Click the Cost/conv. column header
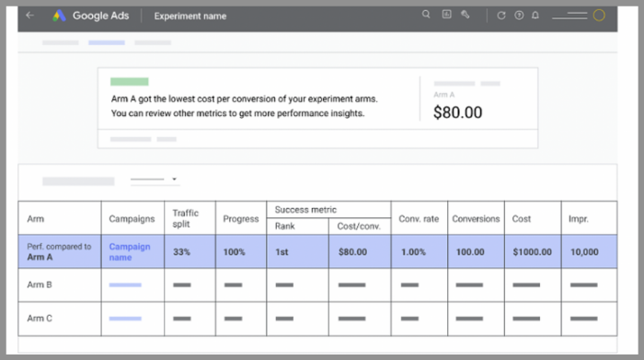The image size is (644, 360). coord(359,226)
